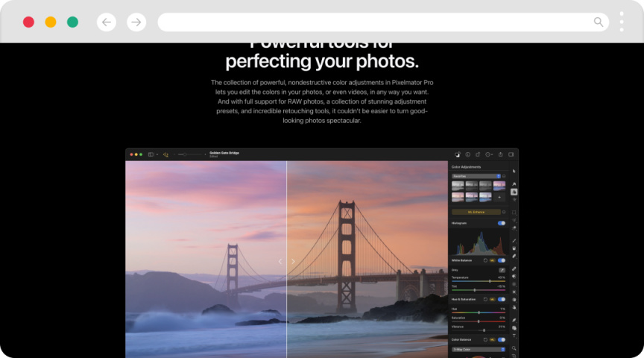The width and height of the screenshot is (644, 358).
Task: Toggle the Color Balance switch
Action: point(502,340)
